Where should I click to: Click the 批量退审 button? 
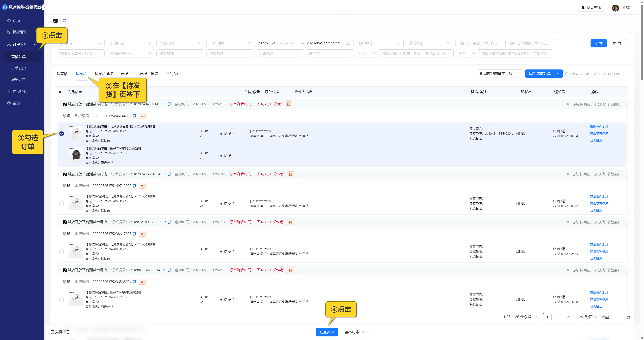click(326, 332)
